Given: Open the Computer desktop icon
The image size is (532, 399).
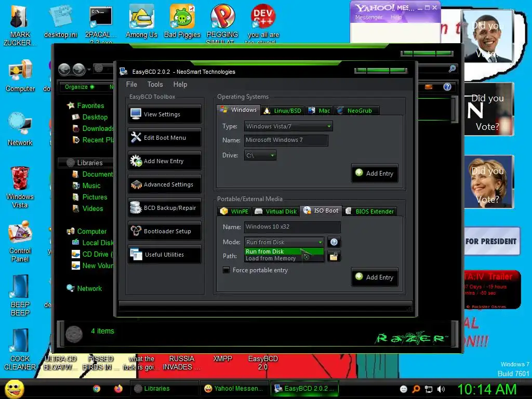Looking at the screenshot, I should (20, 76).
